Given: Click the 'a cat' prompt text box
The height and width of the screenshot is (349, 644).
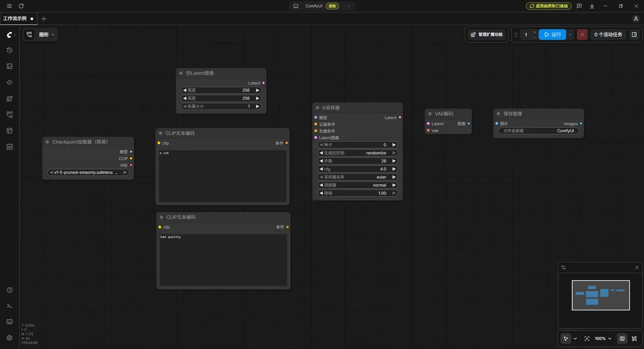Looking at the screenshot, I should [x=223, y=176].
